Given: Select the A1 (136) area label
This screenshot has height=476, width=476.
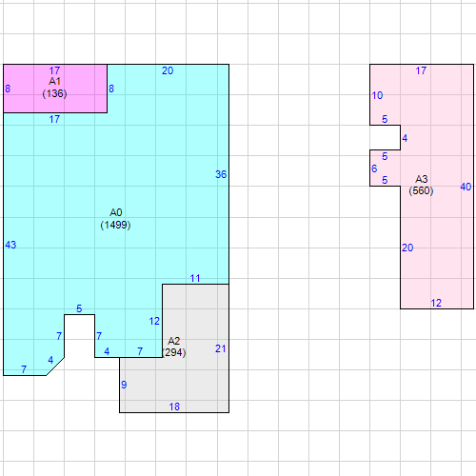Looking at the screenshot, I should (x=54, y=88).
